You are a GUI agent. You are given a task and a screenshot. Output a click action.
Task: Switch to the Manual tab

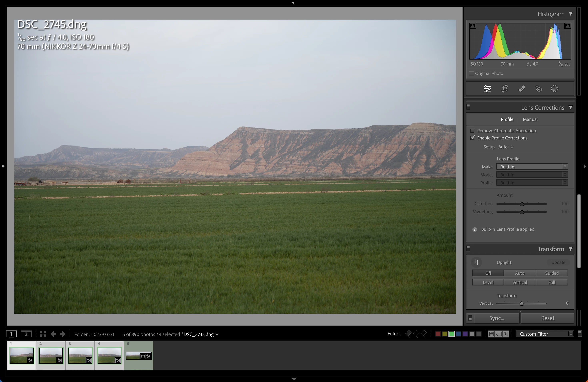pos(530,119)
